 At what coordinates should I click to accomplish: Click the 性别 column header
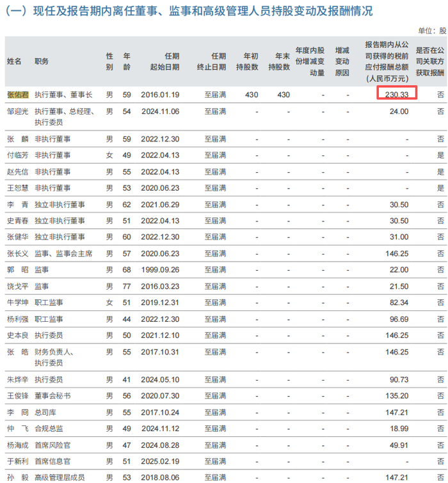click(109, 61)
